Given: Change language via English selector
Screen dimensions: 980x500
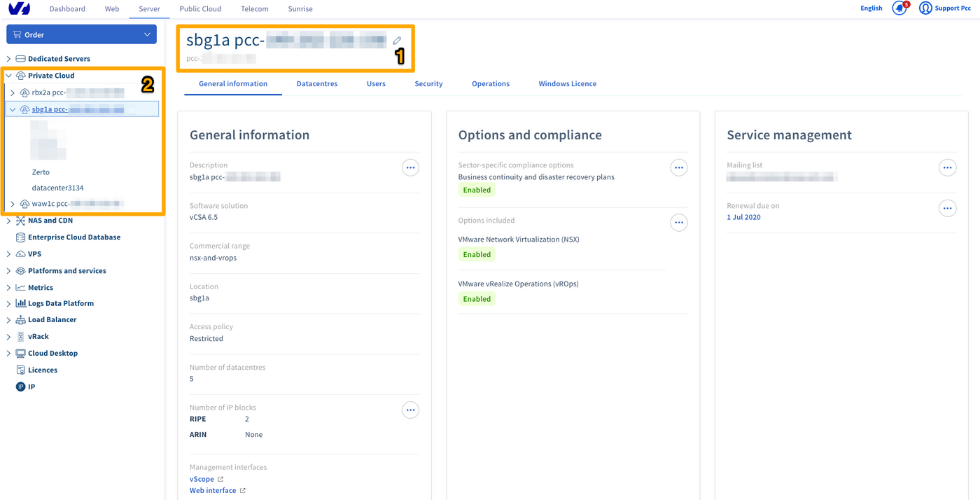Looking at the screenshot, I should [871, 8].
